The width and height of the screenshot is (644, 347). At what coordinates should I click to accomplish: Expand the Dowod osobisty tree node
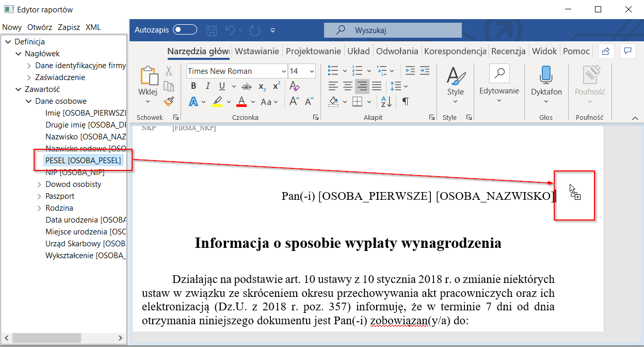pos(39,184)
